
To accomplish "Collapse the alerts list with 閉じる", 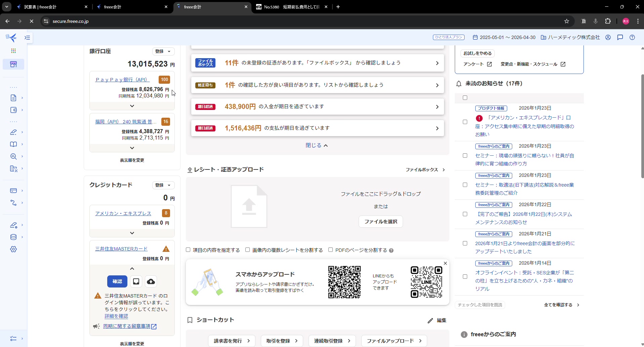I will [x=317, y=145].
